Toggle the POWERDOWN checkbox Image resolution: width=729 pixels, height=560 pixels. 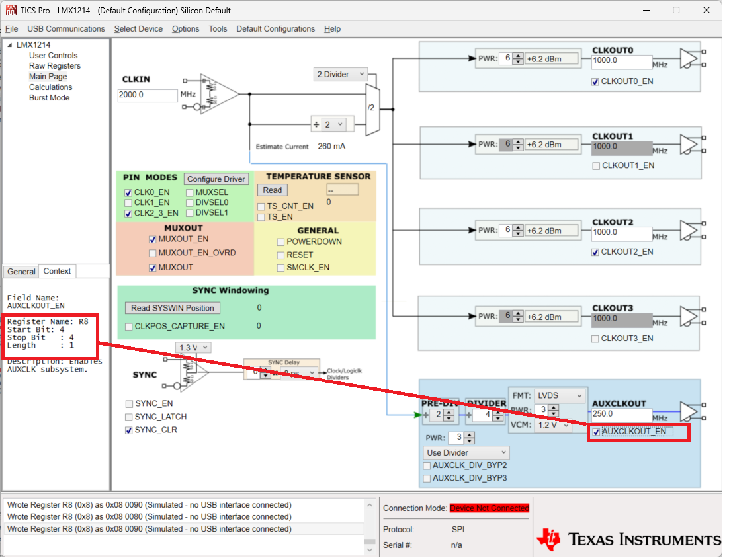pyautogui.click(x=280, y=242)
